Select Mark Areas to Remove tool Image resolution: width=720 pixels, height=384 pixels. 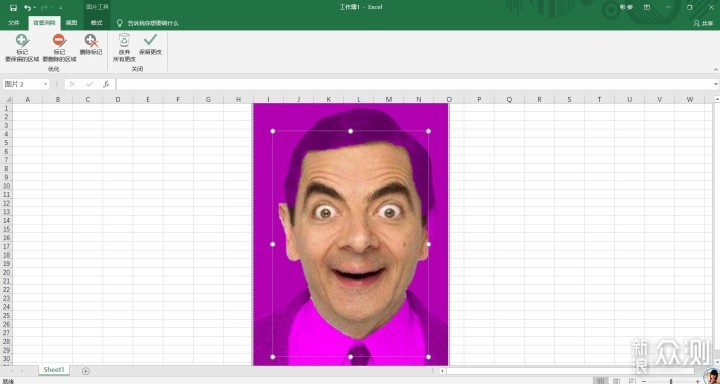(59, 48)
